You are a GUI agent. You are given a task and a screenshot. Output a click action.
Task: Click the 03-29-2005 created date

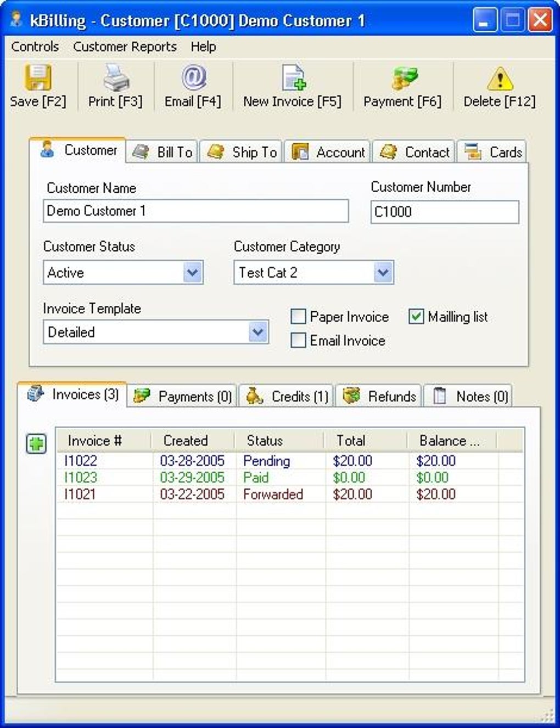point(192,477)
